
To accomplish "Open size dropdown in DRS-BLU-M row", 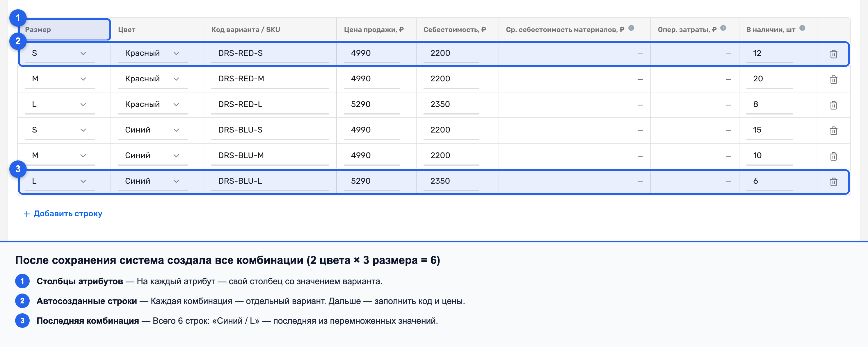I will point(60,155).
